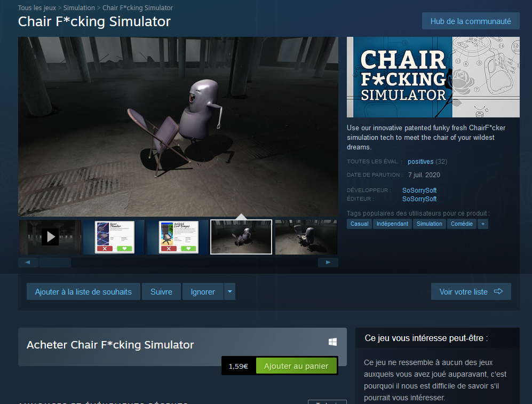Select the Comédie tag

click(x=462, y=224)
